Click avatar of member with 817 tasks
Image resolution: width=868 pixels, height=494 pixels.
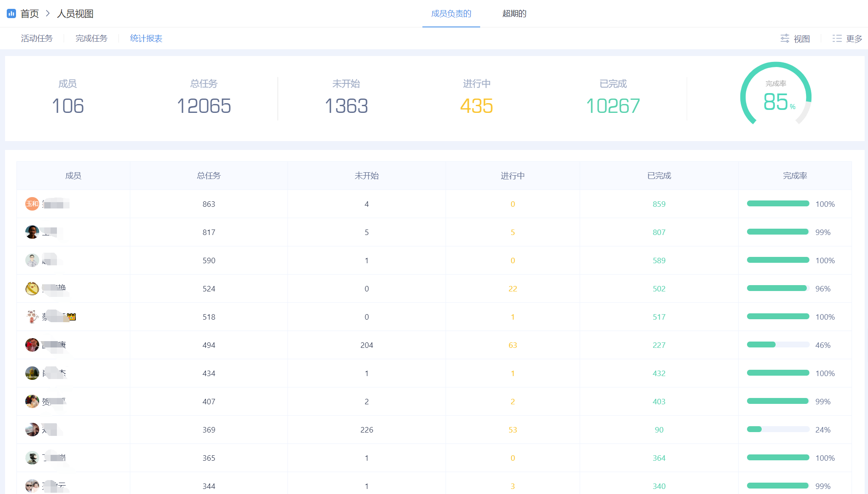32,232
